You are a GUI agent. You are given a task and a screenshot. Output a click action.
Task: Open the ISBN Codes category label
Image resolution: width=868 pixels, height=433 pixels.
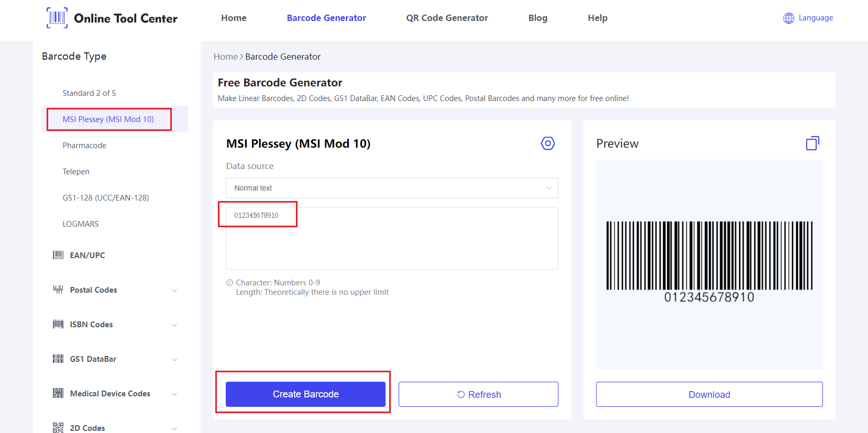click(92, 324)
